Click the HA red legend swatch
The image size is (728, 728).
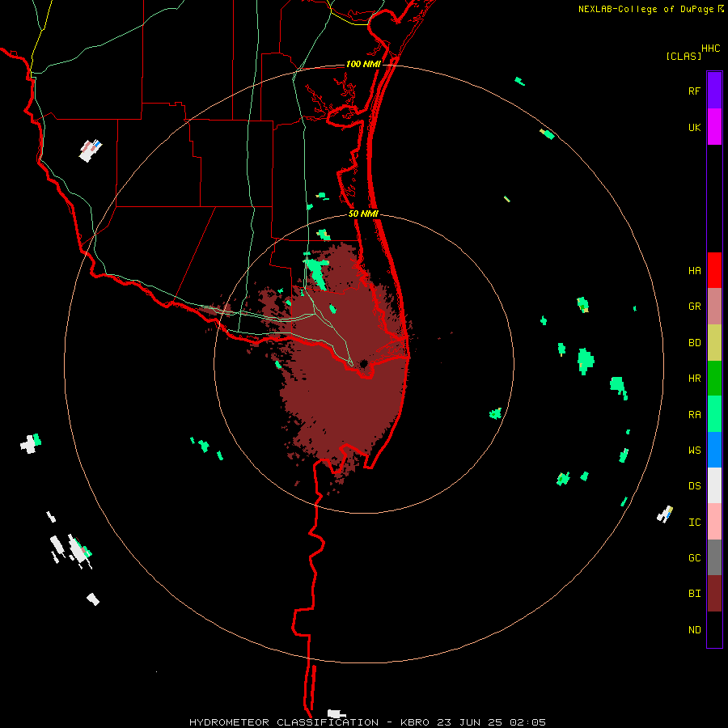coord(714,270)
